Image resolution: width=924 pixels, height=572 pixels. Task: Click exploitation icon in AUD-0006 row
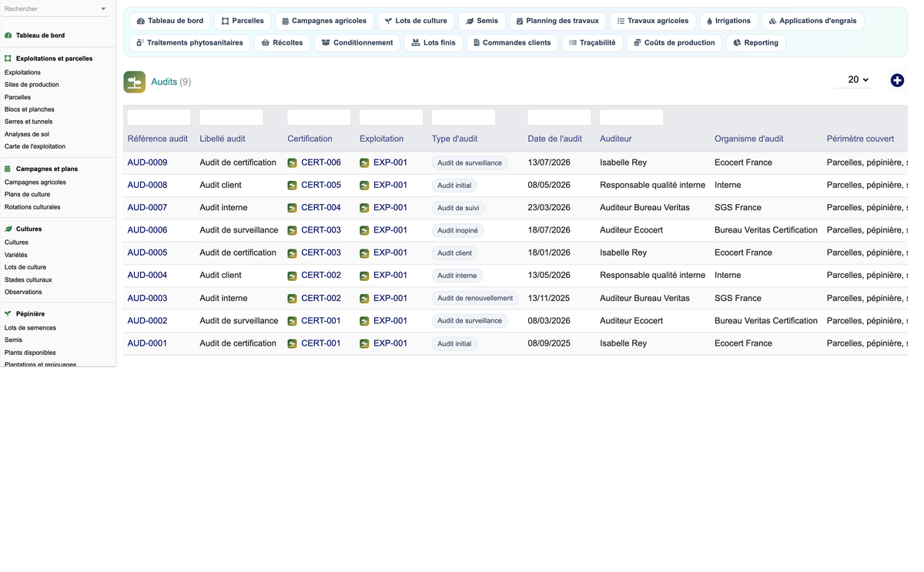pos(364,230)
